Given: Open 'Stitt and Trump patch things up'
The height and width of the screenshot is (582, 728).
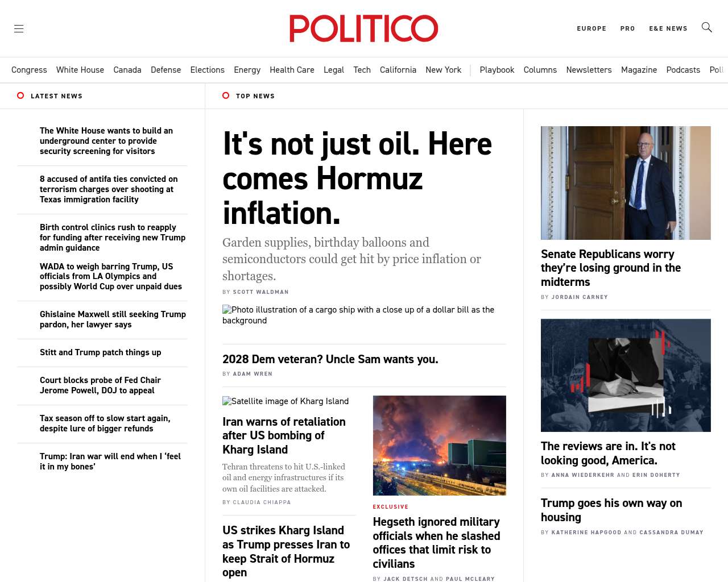Looking at the screenshot, I should pos(101,352).
